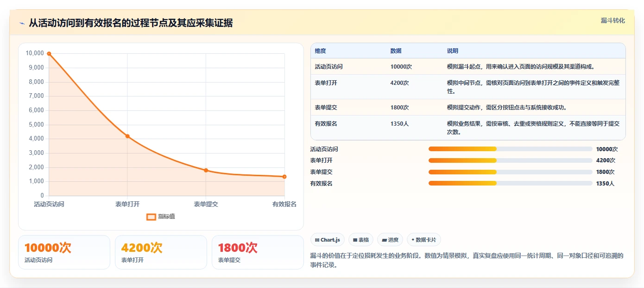Click the lightning icon beside the title
Screen dimensions: 644x288
22,23
